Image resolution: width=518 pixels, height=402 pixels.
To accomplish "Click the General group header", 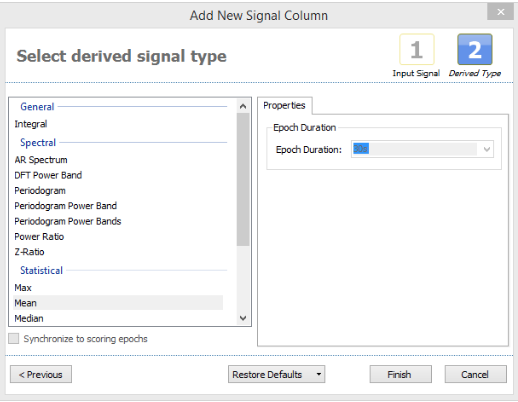I will [x=37, y=107].
